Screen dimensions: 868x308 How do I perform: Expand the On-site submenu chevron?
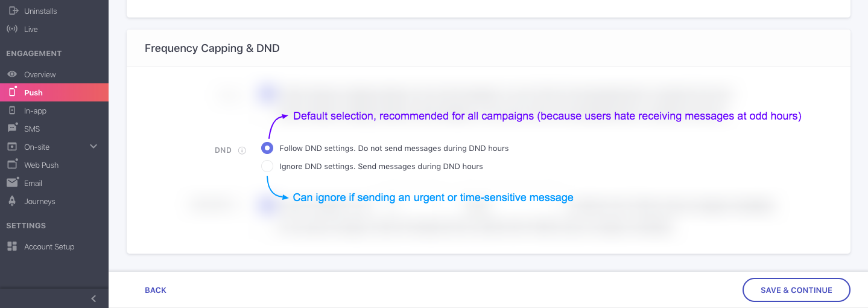(93, 146)
